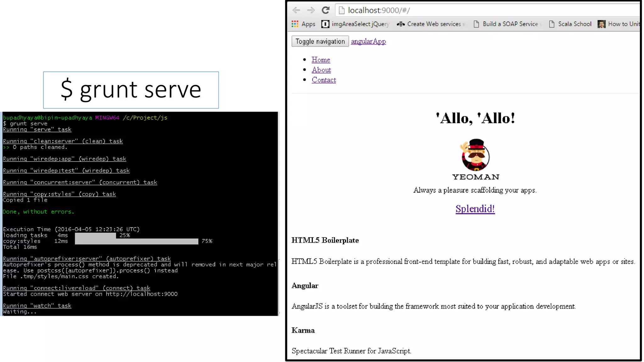Click terminal line 'Running "wiredep:app" (wiredep) task'

click(x=64, y=159)
